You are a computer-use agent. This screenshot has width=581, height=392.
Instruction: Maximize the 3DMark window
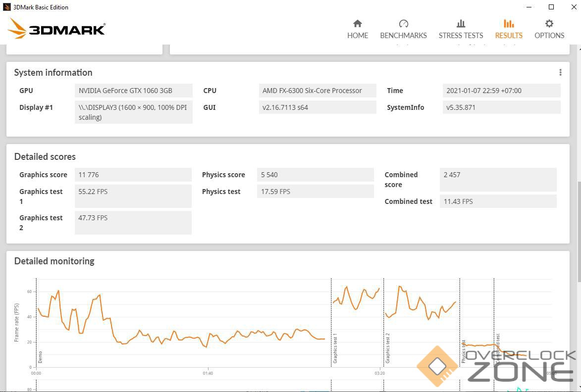click(x=551, y=7)
